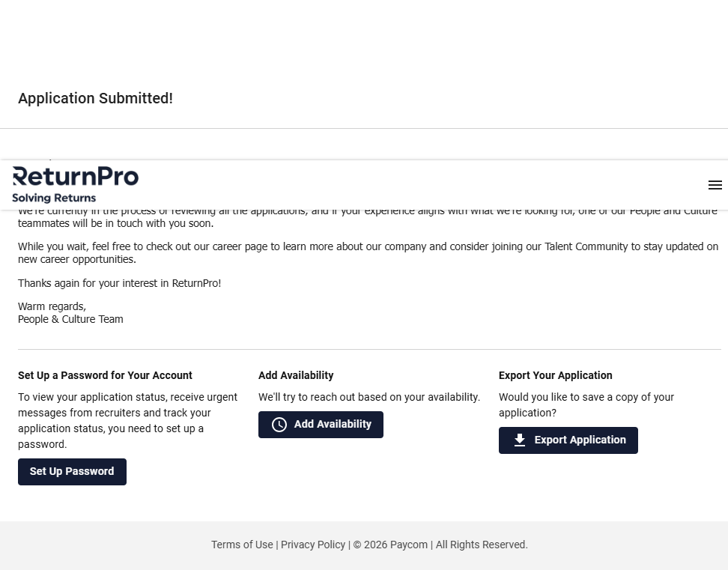This screenshot has height=570, width=728.
Task: Click the Export Application button label
Action: pyautogui.click(x=580, y=440)
